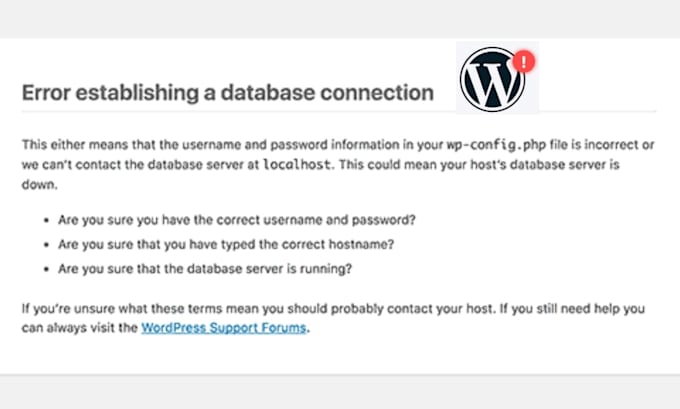Click the word 'down.' ending the first paragraph
The width and height of the screenshot is (680, 409).
pyautogui.click(x=39, y=185)
